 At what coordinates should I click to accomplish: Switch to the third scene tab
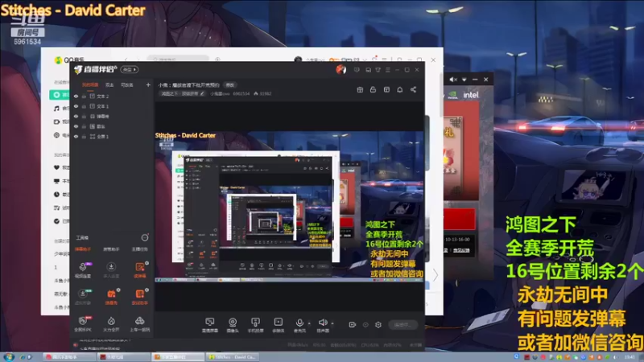[x=127, y=85]
